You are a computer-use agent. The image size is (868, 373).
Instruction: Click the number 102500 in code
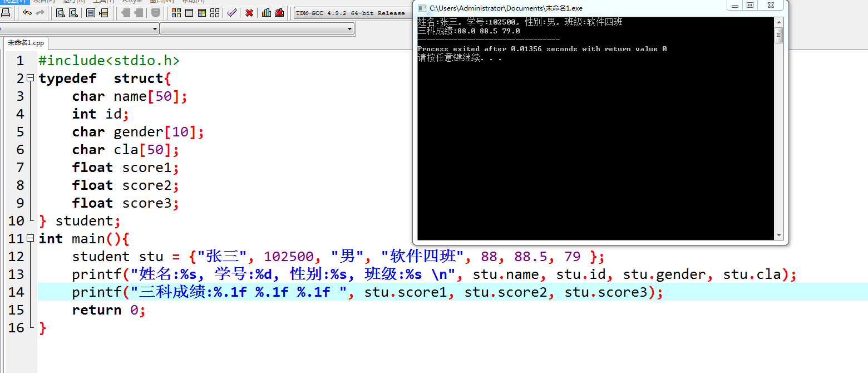289,256
